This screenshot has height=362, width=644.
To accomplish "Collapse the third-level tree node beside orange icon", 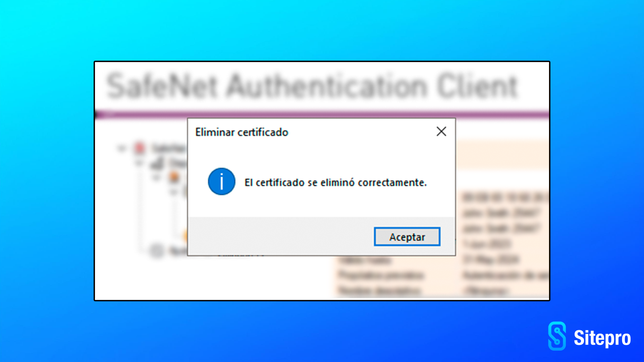I will (x=156, y=177).
